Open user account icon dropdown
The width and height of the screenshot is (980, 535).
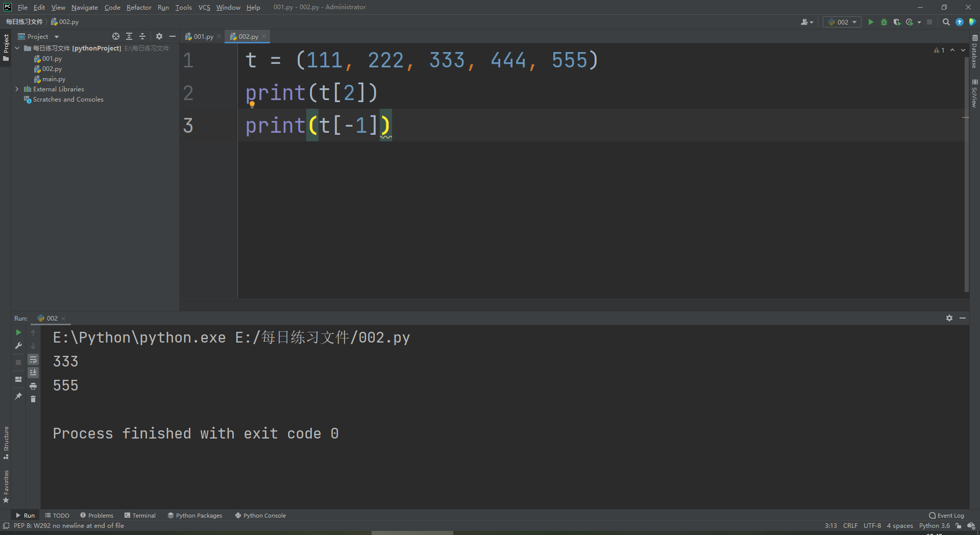[807, 22]
